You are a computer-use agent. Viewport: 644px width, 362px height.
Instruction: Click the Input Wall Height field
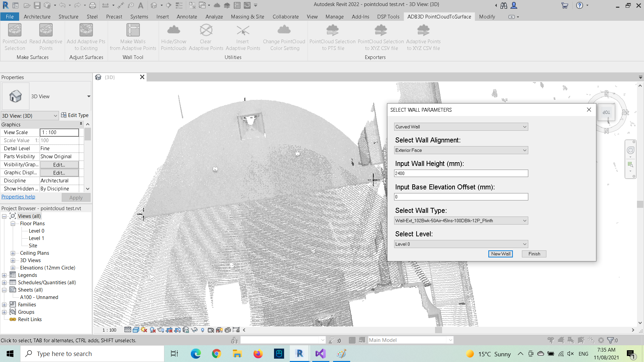461,173
